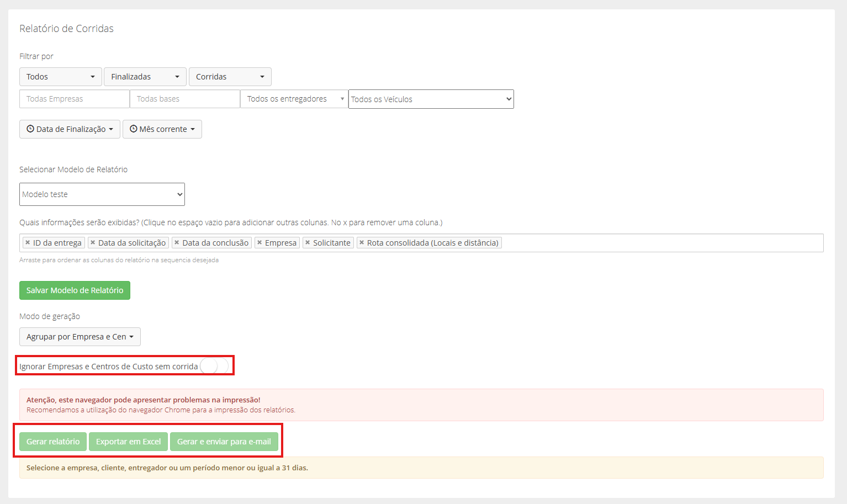Open the Todos filter dropdown
The width and height of the screenshot is (847, 504).
(x=61, y=77)
